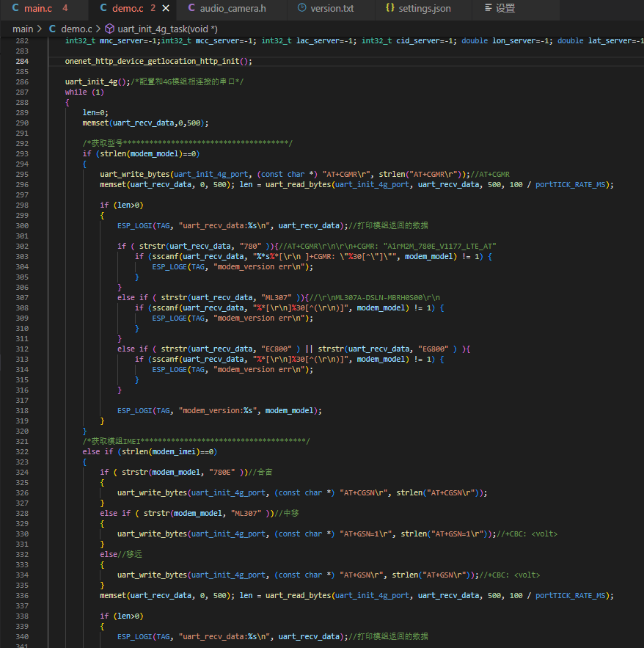Click 'if (len>0)' on line 298
Image resolution: width=644 pixels, height=648 pixels.
pos(122,205)
